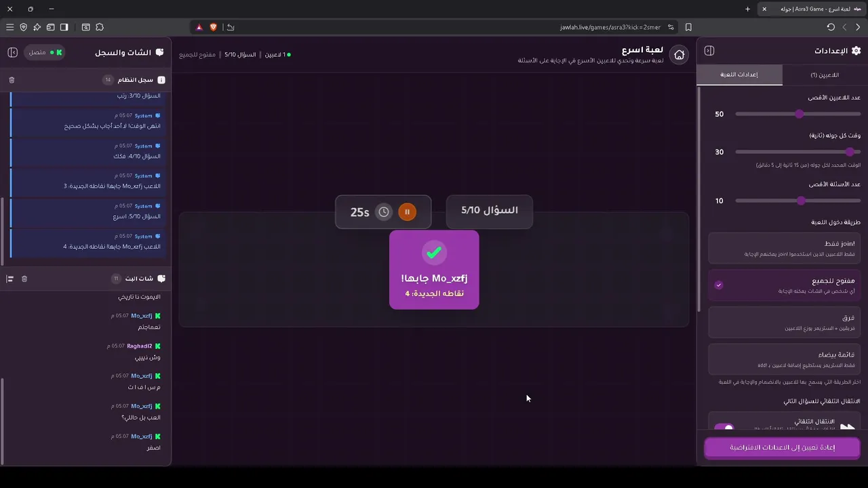This screenshot has width=868, height=488.
Task: Click the مفتوح للجميع header status text
Action: coord(197,55)
